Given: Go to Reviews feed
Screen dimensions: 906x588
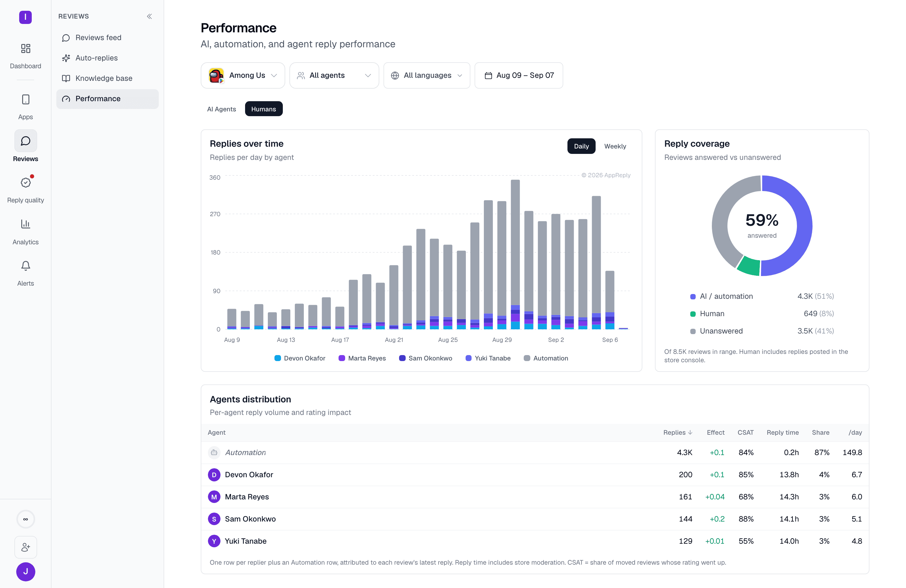Looking at the screenshot, I should point(107,38).
